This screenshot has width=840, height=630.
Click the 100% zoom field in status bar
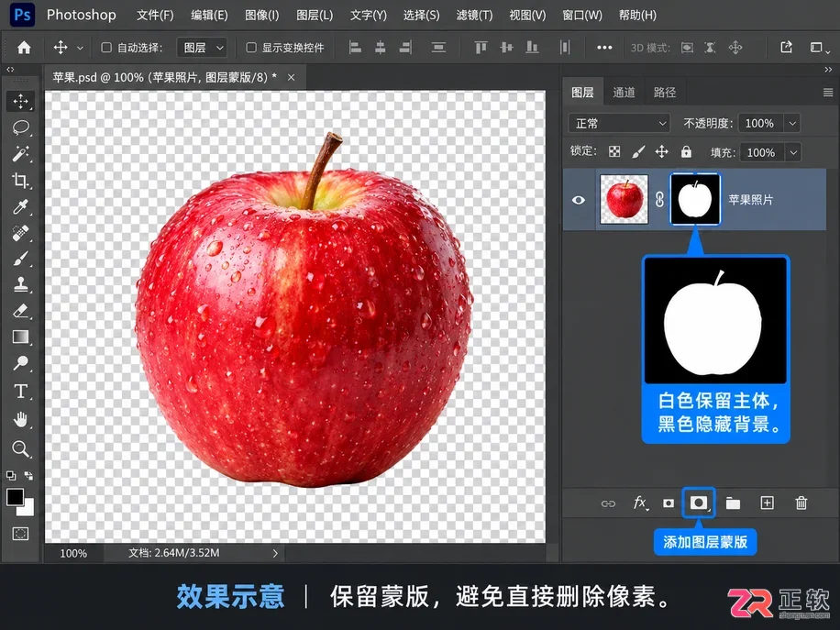click(73, 553)
